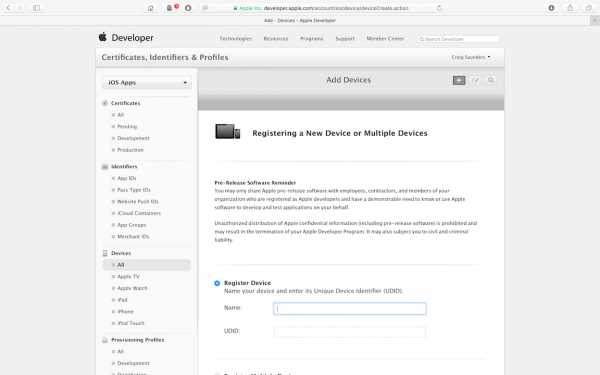Viewport: 600px width, 375px height.
Task: Open iPod Touch devices
Action: pos(131,323)
